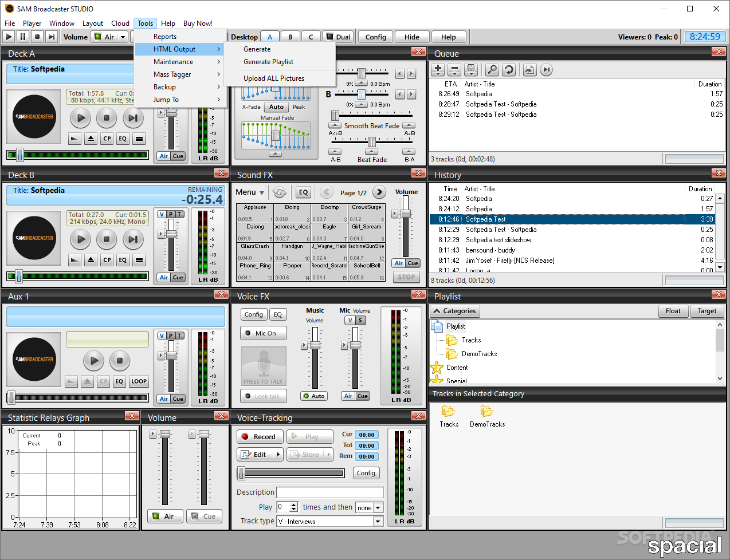Open the Sound FX Menu dropdown
The image size is (730, 560).
(x=250, y=192)
